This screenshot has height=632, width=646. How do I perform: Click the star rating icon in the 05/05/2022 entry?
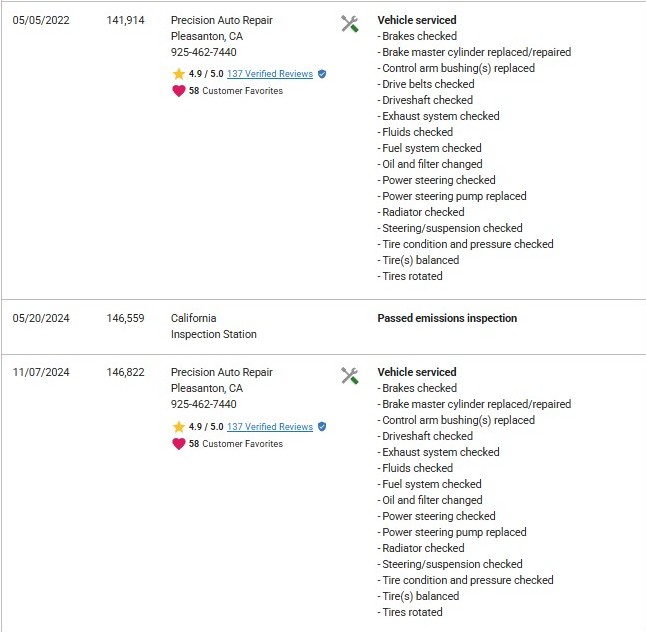click(178, 74)
